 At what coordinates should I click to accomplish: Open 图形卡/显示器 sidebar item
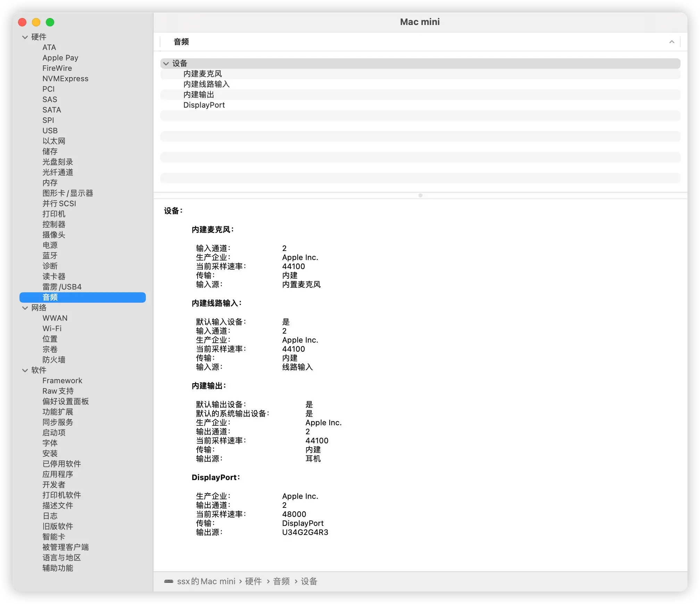68,193
